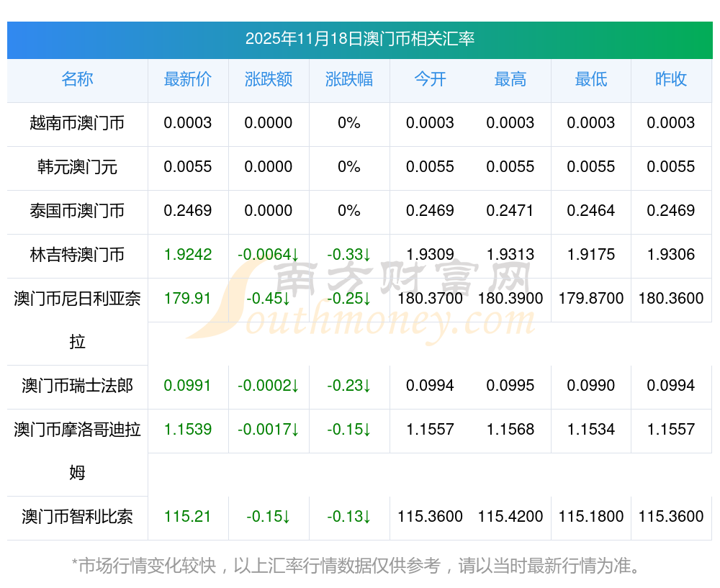
Task: Click the 2025年11月18日澳门币相关汇率 title banner
Action: click(359, 39)
